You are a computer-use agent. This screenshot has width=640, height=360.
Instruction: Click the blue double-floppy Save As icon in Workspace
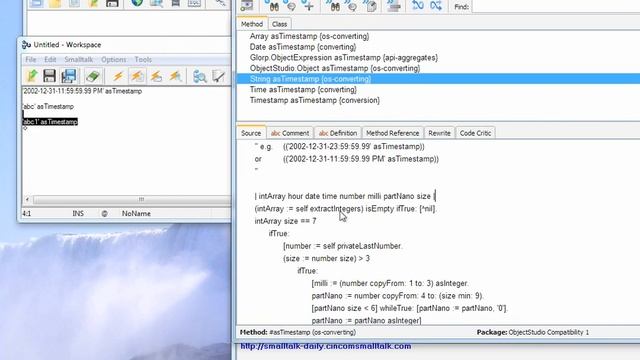pyautogui.click(x=69, y=76)
